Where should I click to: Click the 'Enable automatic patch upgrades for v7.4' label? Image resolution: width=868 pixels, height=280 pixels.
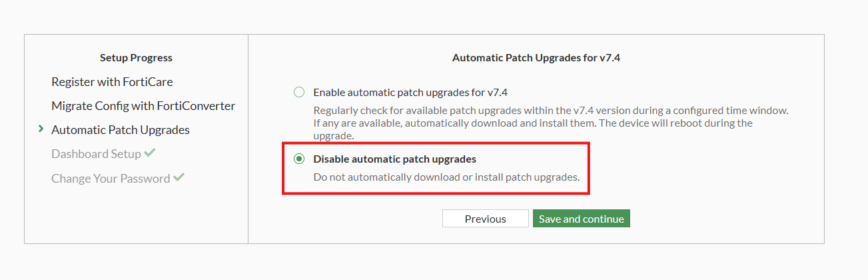(415, 93)
